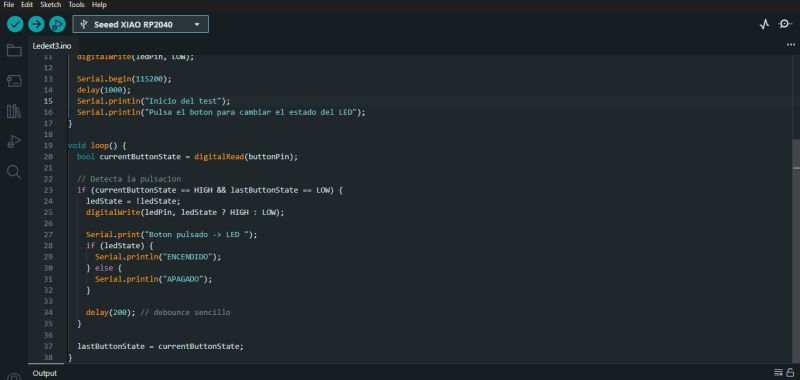The height and width of the screenshot is (380, 800).
Task: Open the Serial Plotter
Action: pyautogui.click(x=764, y=24)
